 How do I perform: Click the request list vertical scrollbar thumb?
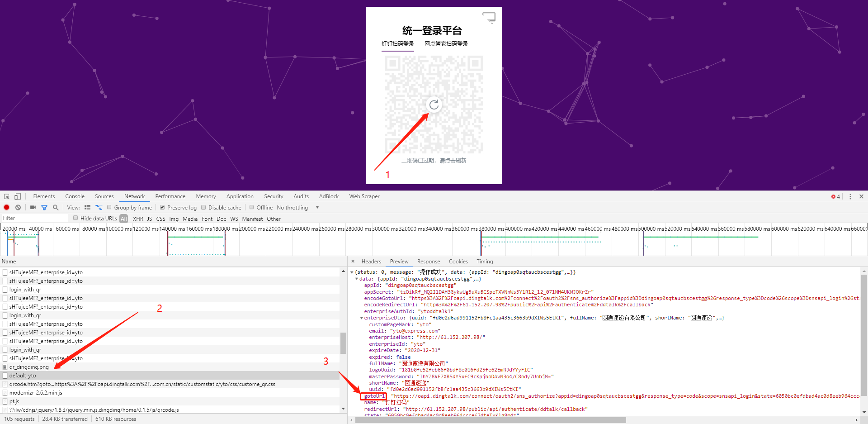(x=344, y=343)
